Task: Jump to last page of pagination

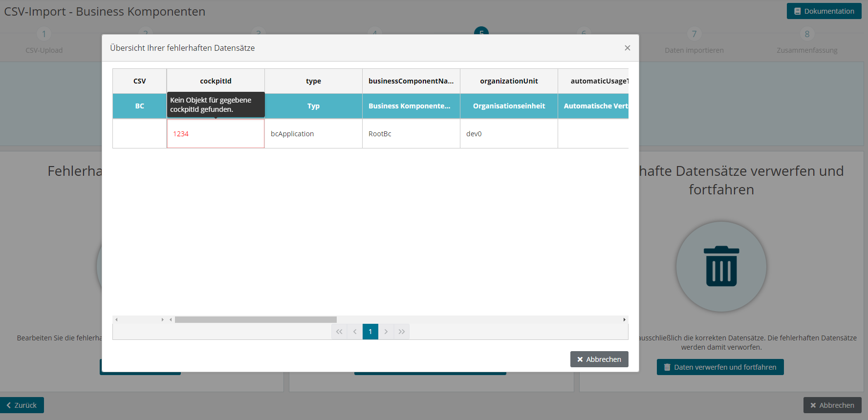Action: [402, 332]
